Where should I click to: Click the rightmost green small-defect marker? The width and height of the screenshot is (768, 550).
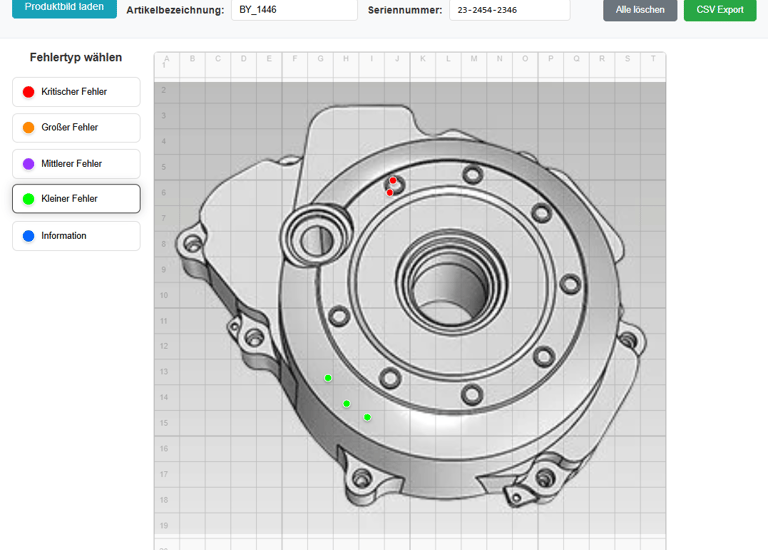coord(367,417)
